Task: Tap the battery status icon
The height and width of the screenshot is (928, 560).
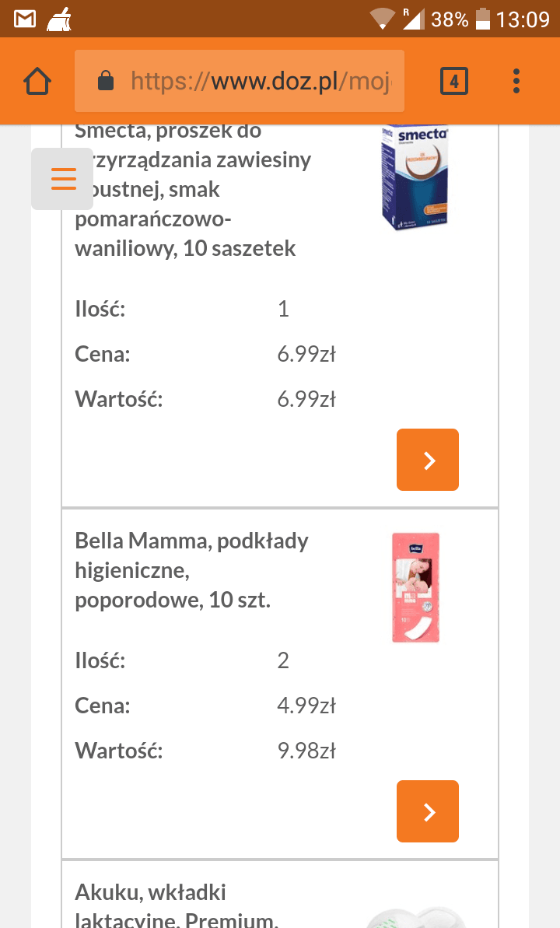Action: click(483, 19)
